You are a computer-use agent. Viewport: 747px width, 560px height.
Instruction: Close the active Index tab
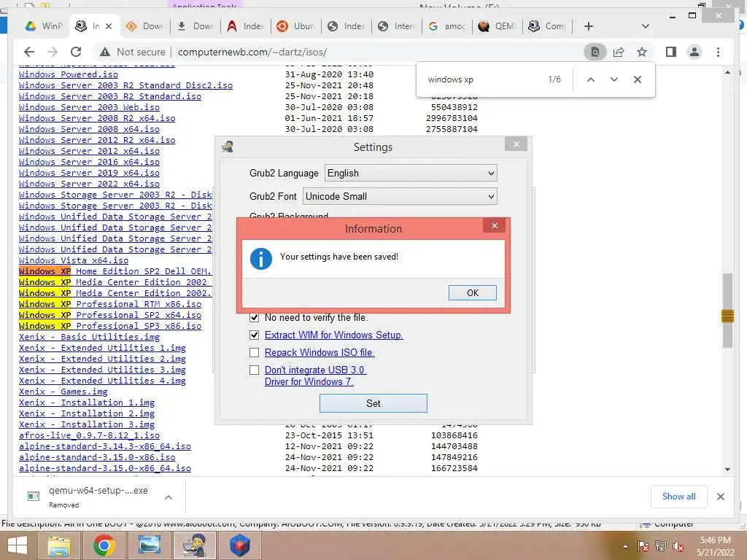click(x=109, y=26)
